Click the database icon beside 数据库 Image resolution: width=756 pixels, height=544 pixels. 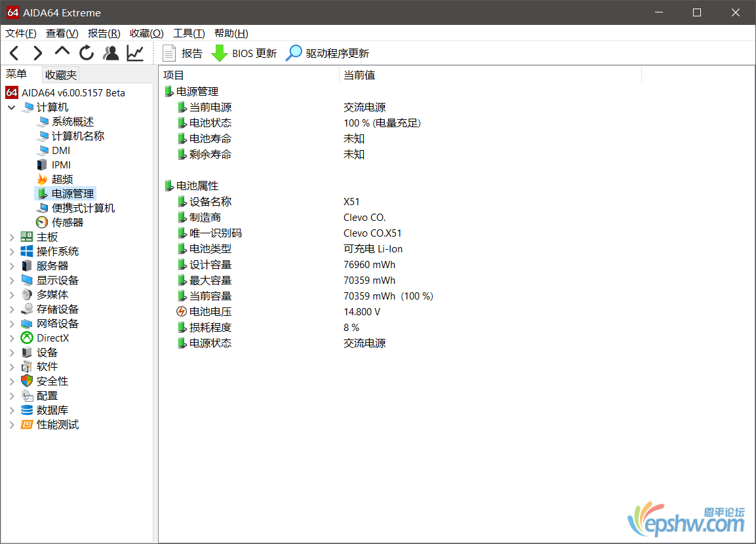(27, 410)
